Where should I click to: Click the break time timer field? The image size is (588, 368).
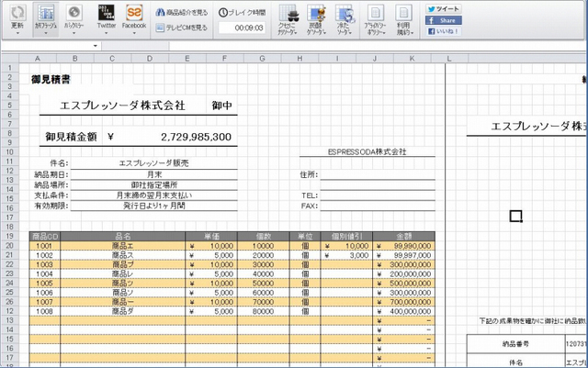tap(248, 28)
